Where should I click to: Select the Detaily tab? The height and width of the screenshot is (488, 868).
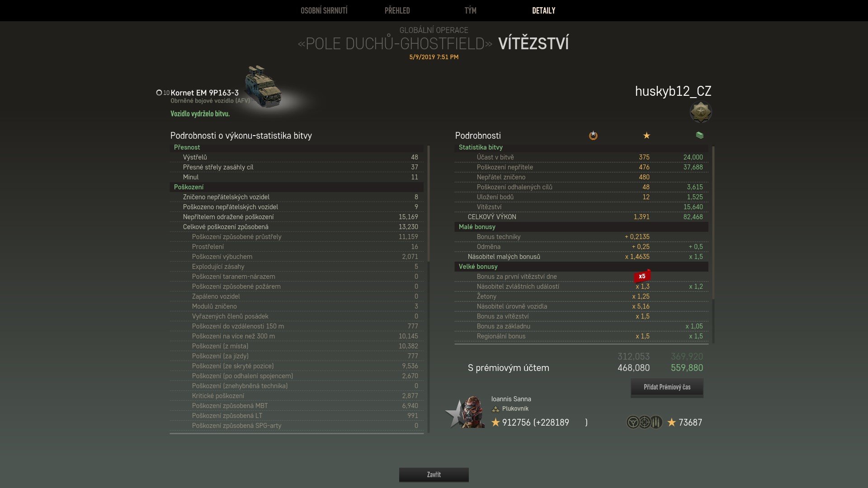tap(543, 10)
